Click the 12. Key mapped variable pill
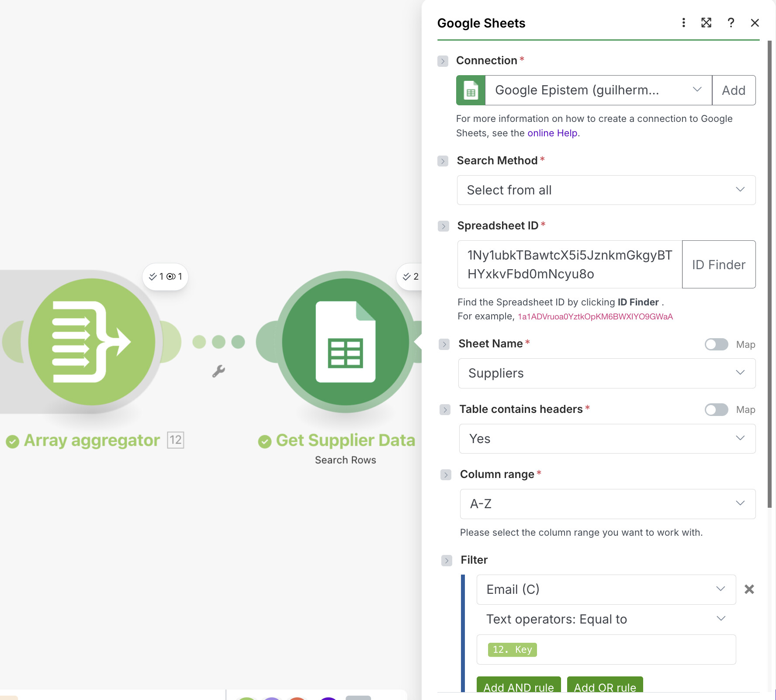Viewport: 776px width, 700px height. pyautogui.click(x=513, y=649)
